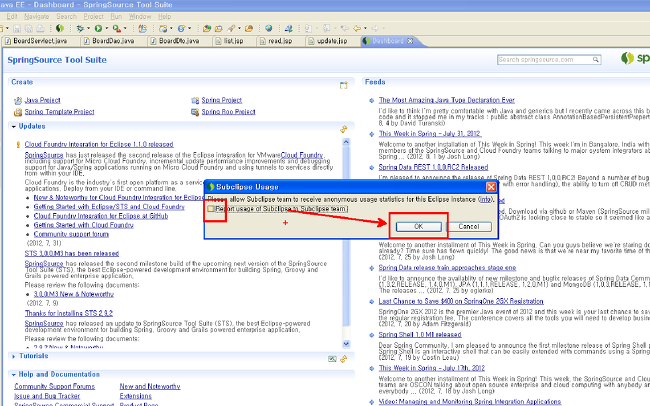Click the Search flashlight toolbar icon

coord(231,29)
